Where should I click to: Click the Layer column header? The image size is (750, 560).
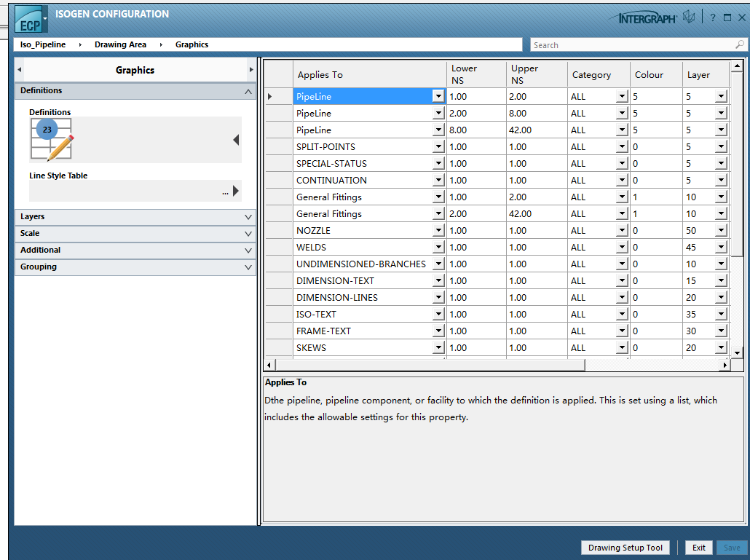point(706,74)
